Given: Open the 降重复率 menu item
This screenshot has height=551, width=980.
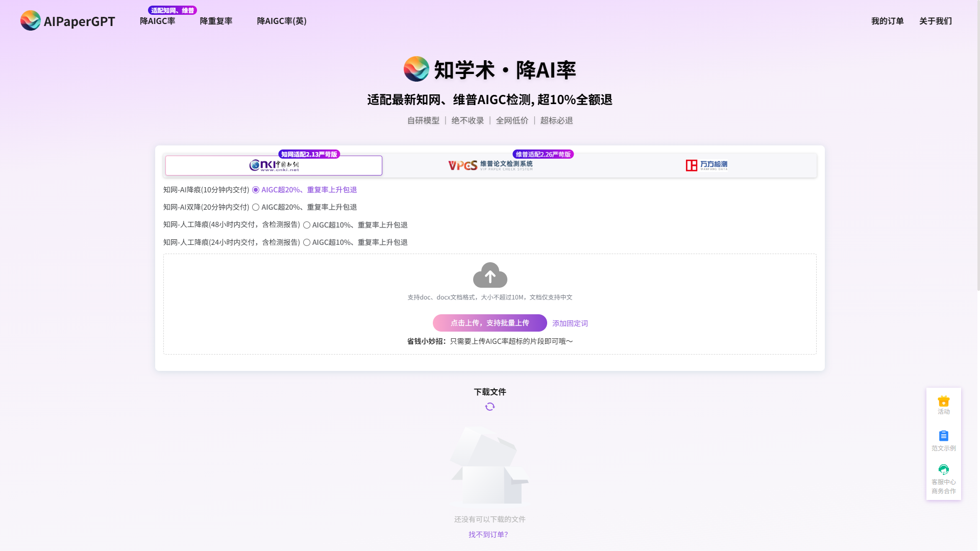Looking at the screenshot, I should [x=216, y=21].
